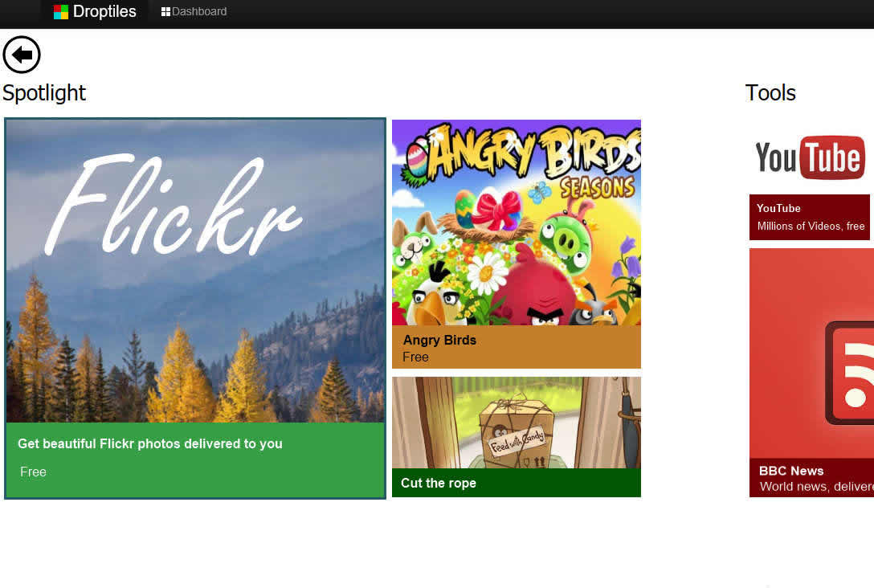Click the 'Cut the rope' caption
The image size is (874, 588).
pos(438,484)
